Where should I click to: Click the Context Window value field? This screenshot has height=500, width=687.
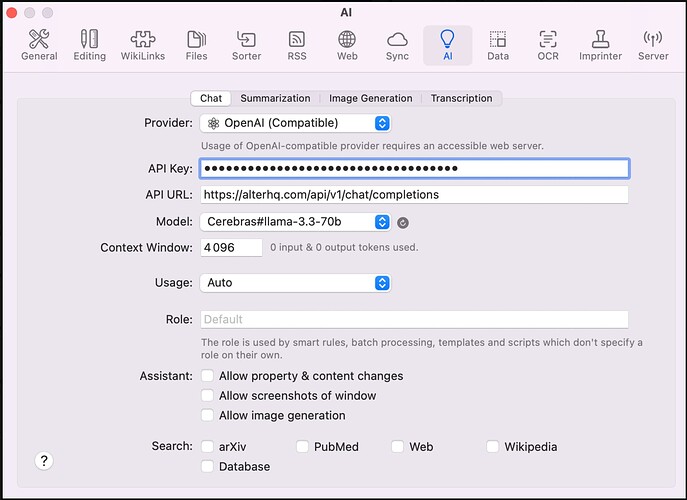[x=231, y=248]
